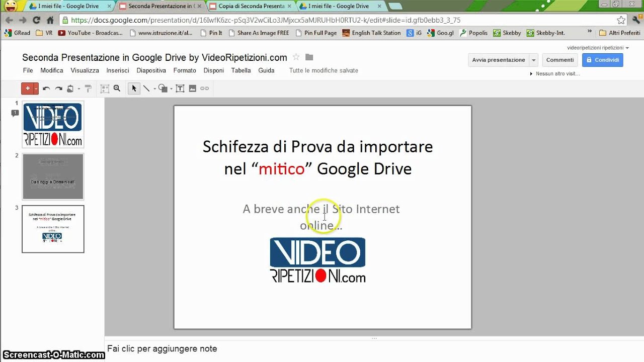Click the address bar URL
Viewport: 644px width, 362px height.
point(266,21)
